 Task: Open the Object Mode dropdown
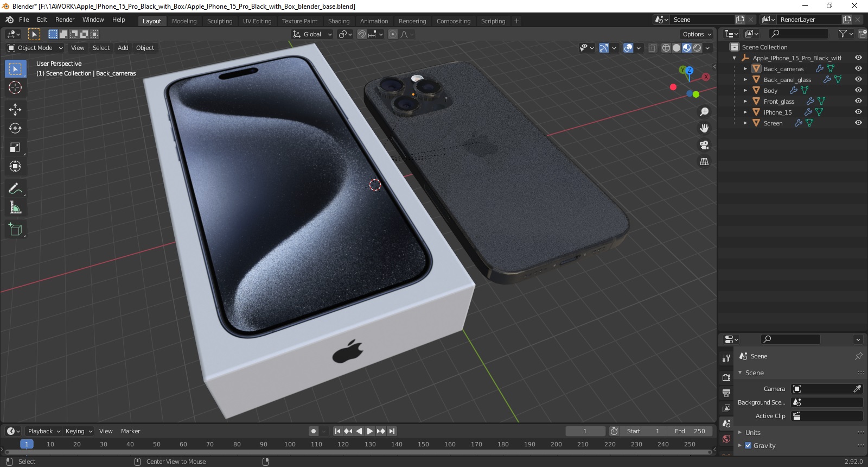(35, 48)
